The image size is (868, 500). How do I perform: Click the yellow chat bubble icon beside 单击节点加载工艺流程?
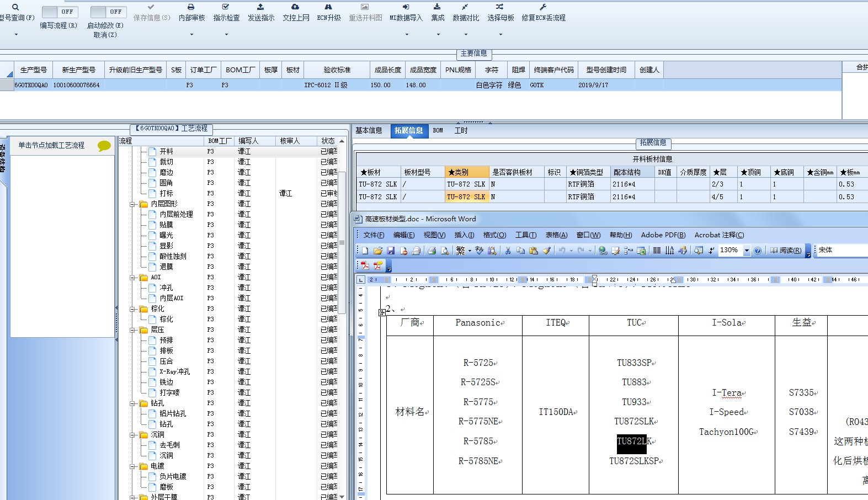(104, 146)
